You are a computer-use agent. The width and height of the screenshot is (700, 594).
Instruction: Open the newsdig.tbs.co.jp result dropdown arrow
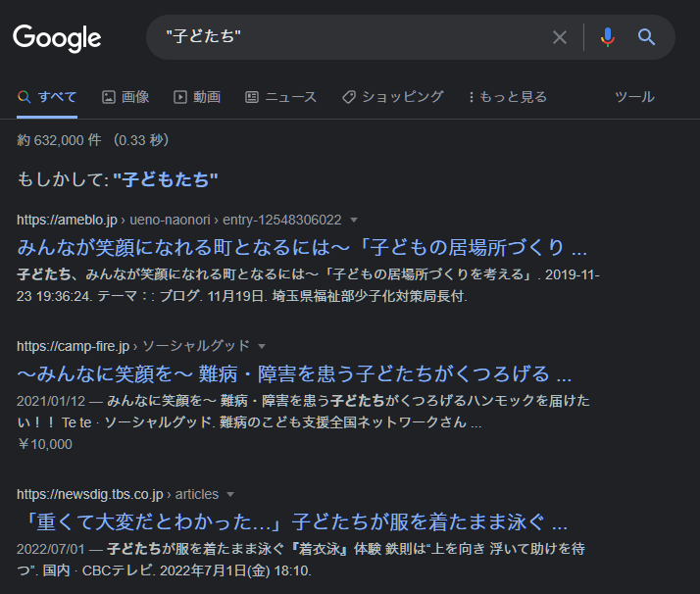[230, 494]
